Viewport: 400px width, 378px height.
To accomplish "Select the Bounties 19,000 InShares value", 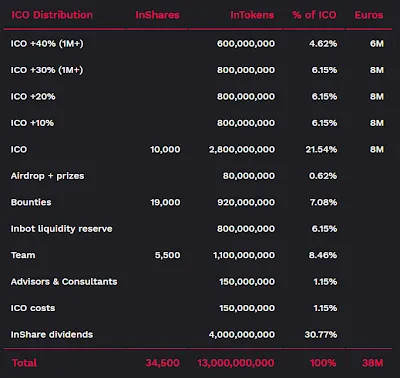I will (165, 202).
